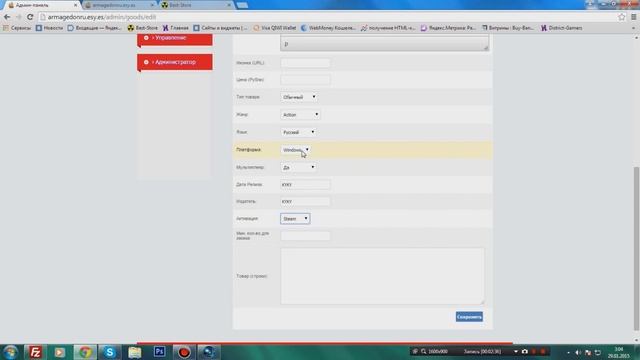Expand the Управление sidebar menu
Image resolution: width=640 pixels, height=360 pixels.
175,38
